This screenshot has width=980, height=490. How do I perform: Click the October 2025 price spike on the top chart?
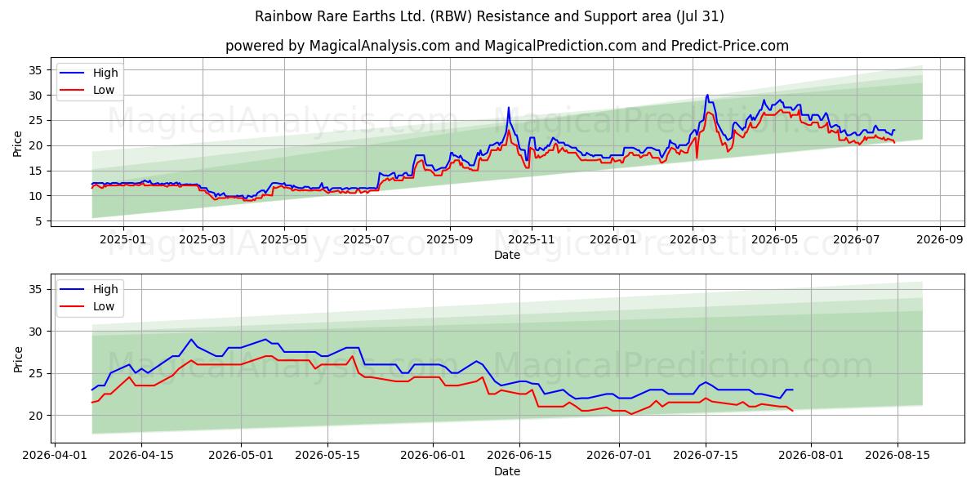[509, 108]
